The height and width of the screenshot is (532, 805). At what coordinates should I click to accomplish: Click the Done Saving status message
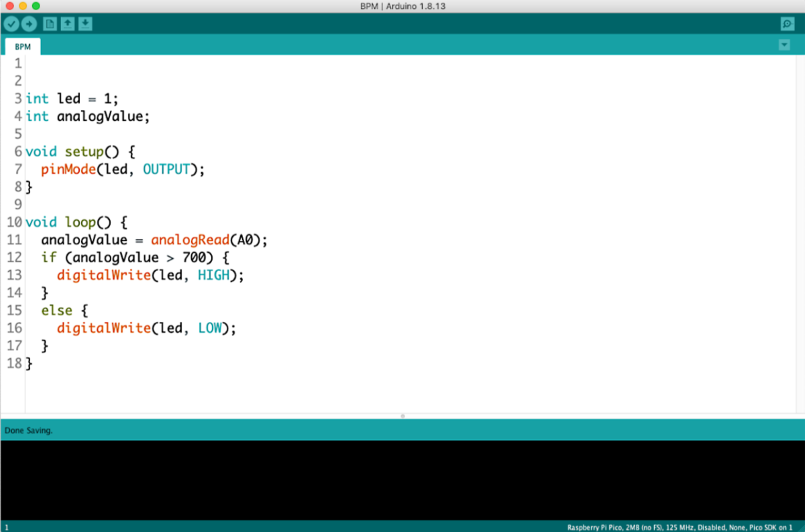[28, 430]
